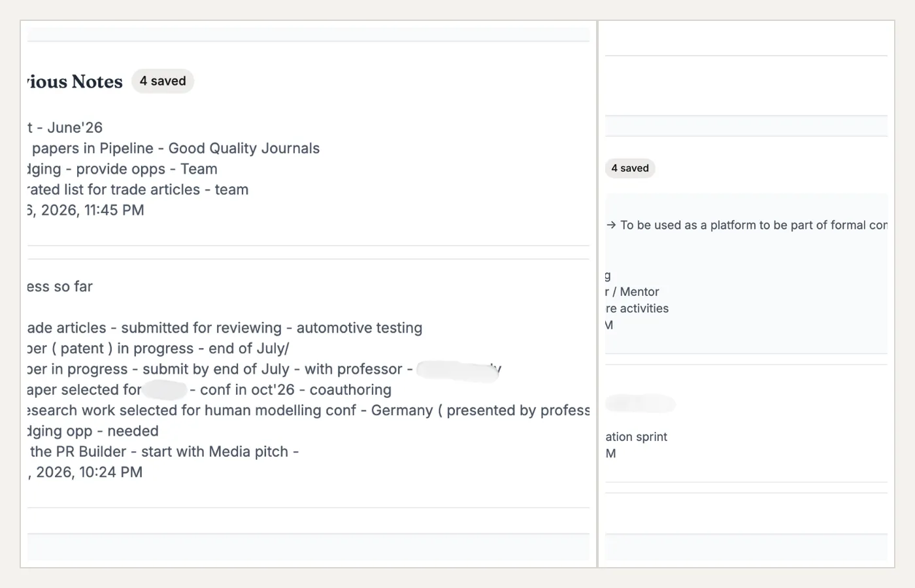Select the 'provide opps - Team' line

coord(122,169)
